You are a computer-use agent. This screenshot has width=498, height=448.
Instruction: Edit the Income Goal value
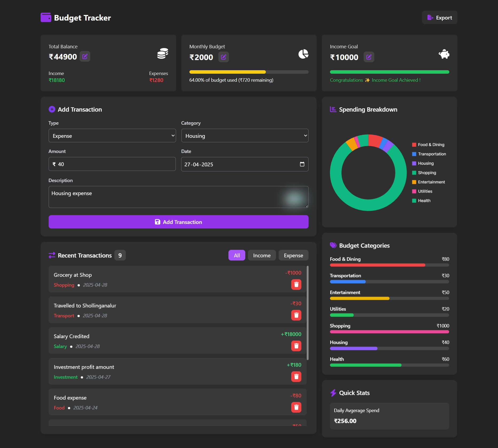[369, 57]
